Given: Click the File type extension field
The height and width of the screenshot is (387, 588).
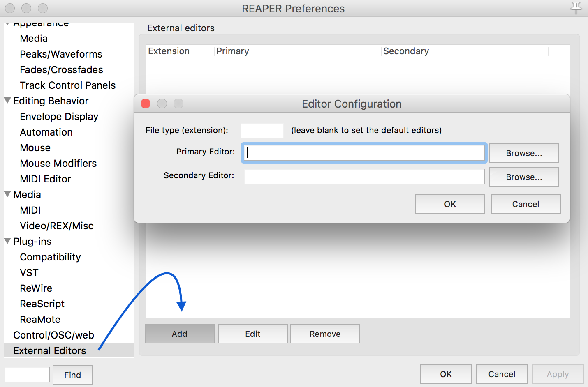Looking at the screenshot, I should (262, 131).
